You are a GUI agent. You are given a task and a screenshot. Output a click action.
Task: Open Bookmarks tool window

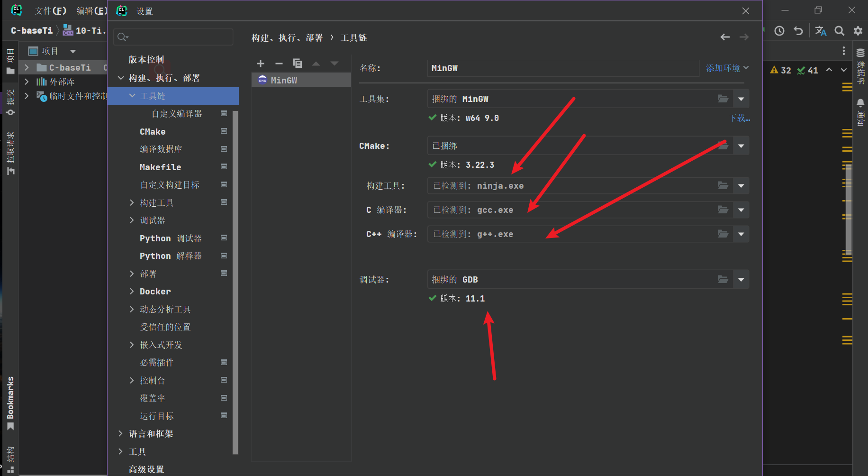pyautogui.click(x=10, y=403)
